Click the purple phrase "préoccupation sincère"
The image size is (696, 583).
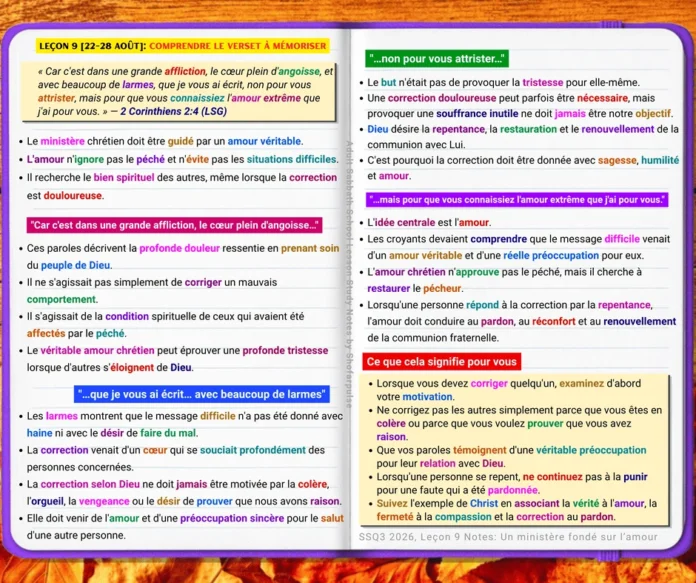[232, 519]
